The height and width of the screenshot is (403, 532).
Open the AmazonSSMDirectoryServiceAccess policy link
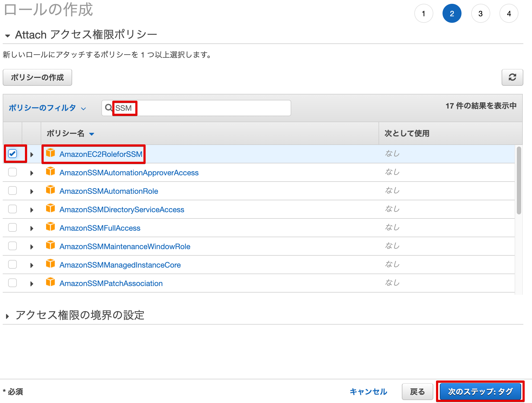[x=122, y=210]
